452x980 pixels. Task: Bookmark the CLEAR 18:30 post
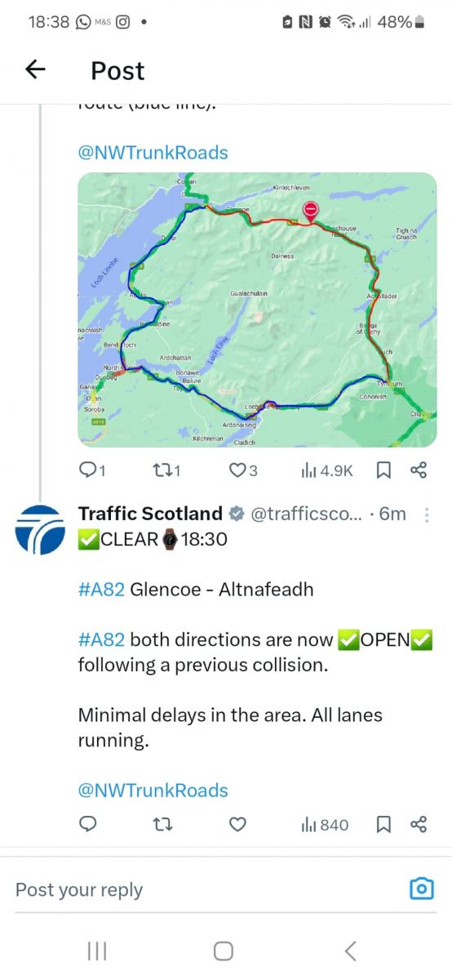click(383, 825)
